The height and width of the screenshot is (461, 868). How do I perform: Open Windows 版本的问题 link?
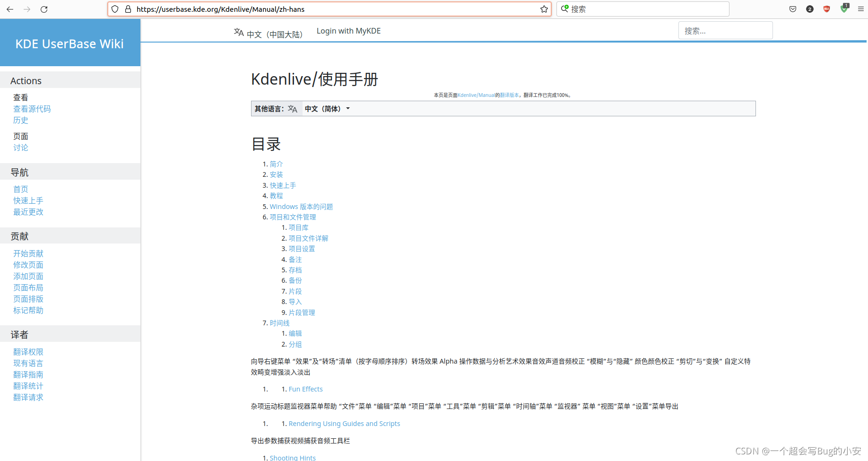(301, 207)
